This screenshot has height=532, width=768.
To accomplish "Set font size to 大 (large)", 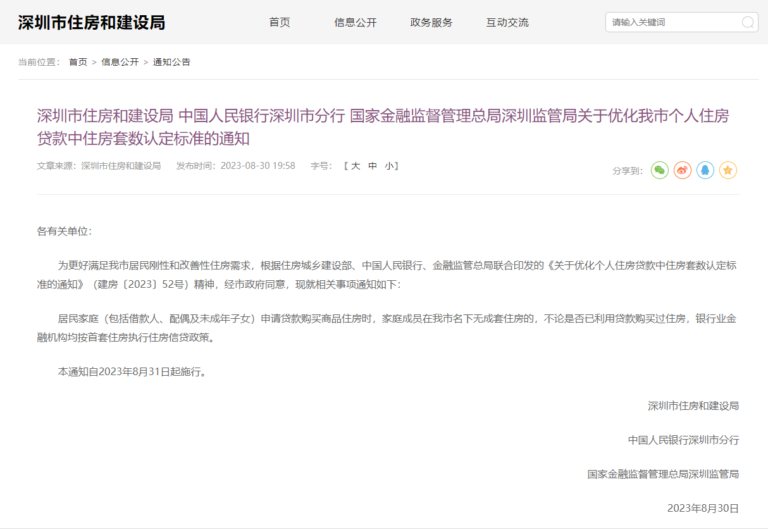I will tap(356, 166).
